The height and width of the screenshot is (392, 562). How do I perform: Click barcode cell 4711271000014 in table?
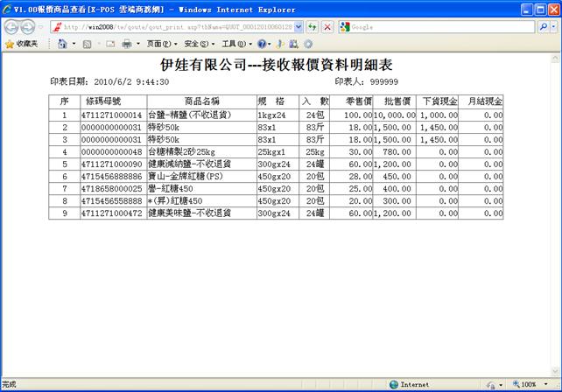(111, 115)
